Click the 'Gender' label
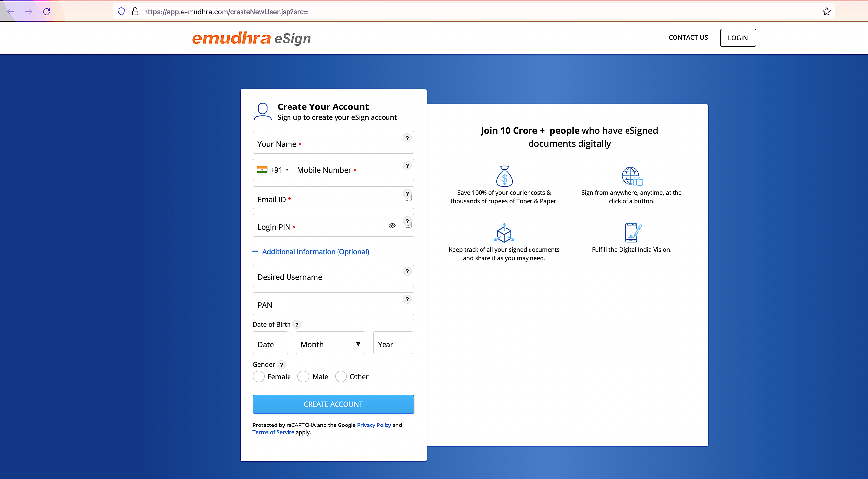Image resolution: width=868 pixels, height=479 pixels. tap(264, 365)
